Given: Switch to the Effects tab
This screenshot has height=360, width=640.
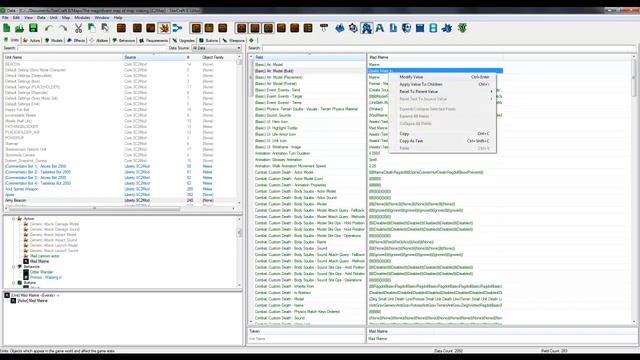Looking at the screenshot, I should (x=76, y=40).
